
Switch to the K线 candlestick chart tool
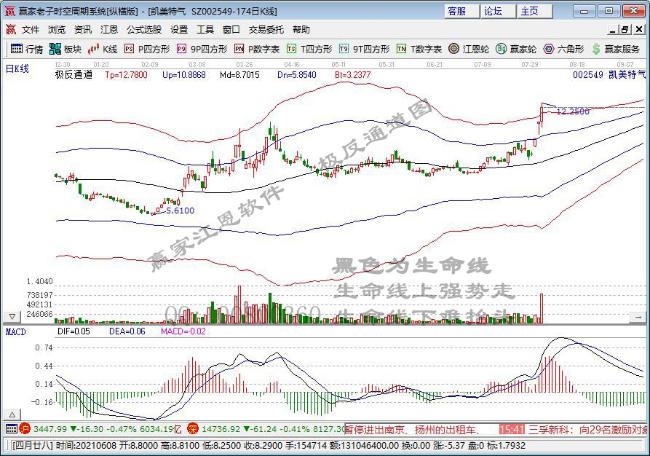[x=102, y=49]
